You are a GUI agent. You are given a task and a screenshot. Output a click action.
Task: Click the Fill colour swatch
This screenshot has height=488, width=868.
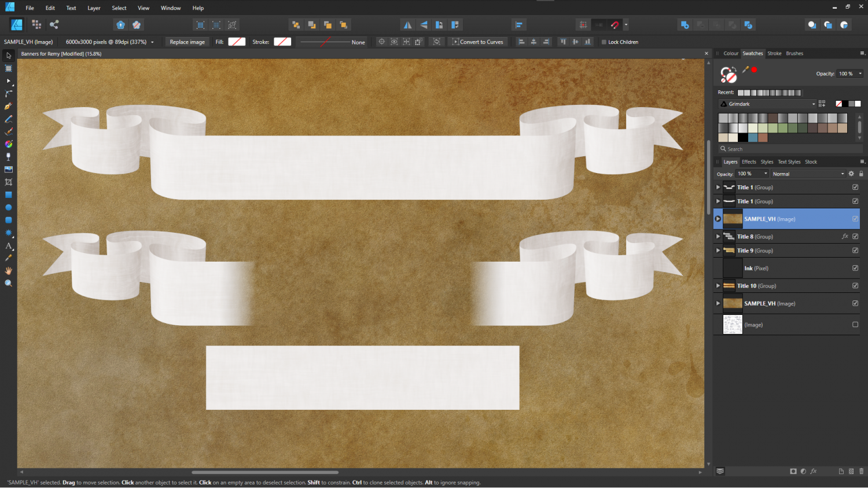point(237,42)
